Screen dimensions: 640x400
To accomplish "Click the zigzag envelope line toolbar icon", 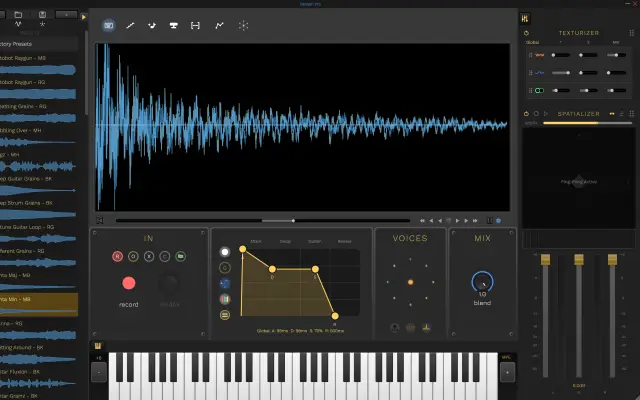I will click(x=219, y=25).
